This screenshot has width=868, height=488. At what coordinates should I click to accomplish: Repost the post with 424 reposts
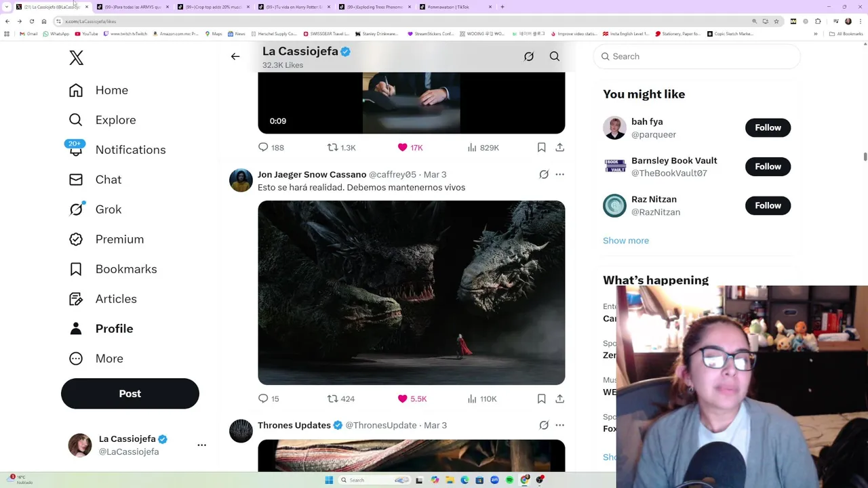(341, 399)
